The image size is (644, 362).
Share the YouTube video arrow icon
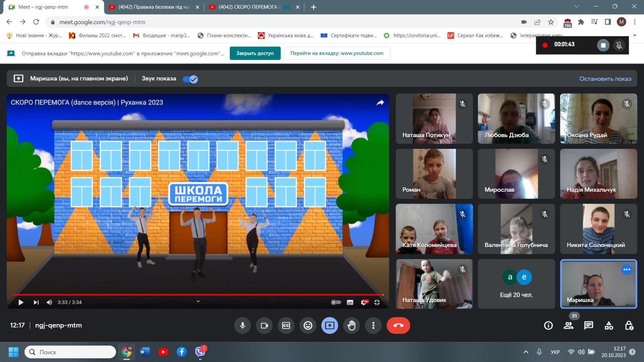pos(380,103)
